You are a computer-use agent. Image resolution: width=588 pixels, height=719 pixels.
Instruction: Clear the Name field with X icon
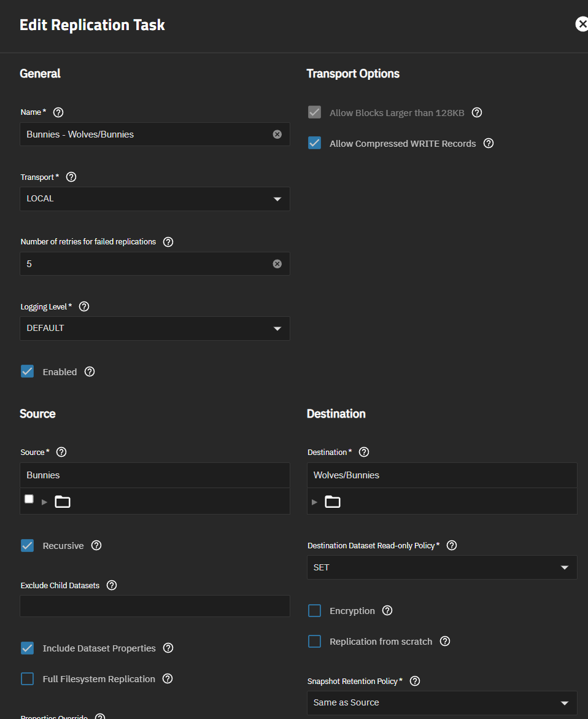277,134
